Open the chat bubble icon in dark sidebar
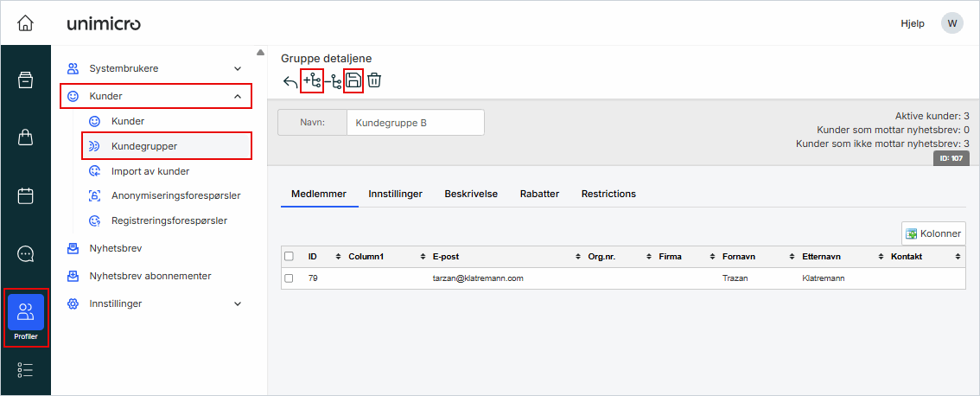The height and width of the screenshot is (396, 980). [26, 253]
